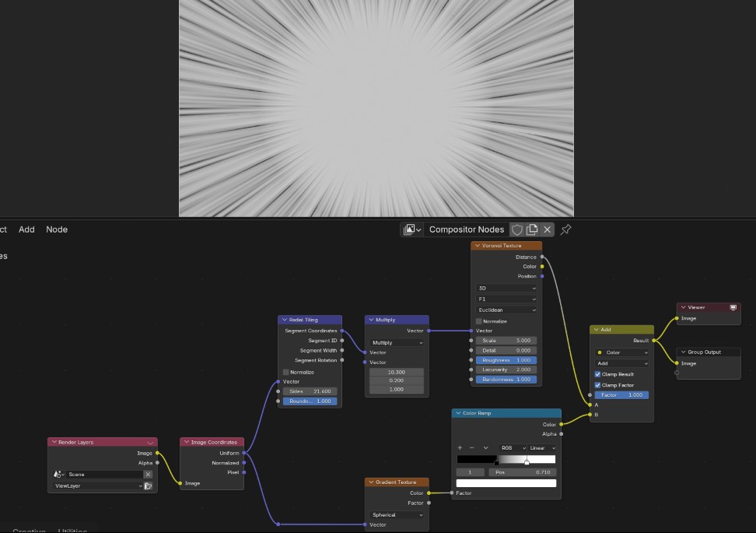Open Gradient Texture Spherical type dropdown
Image resolution: width=756 pixels, height=533 pixels.
point(397,515)
